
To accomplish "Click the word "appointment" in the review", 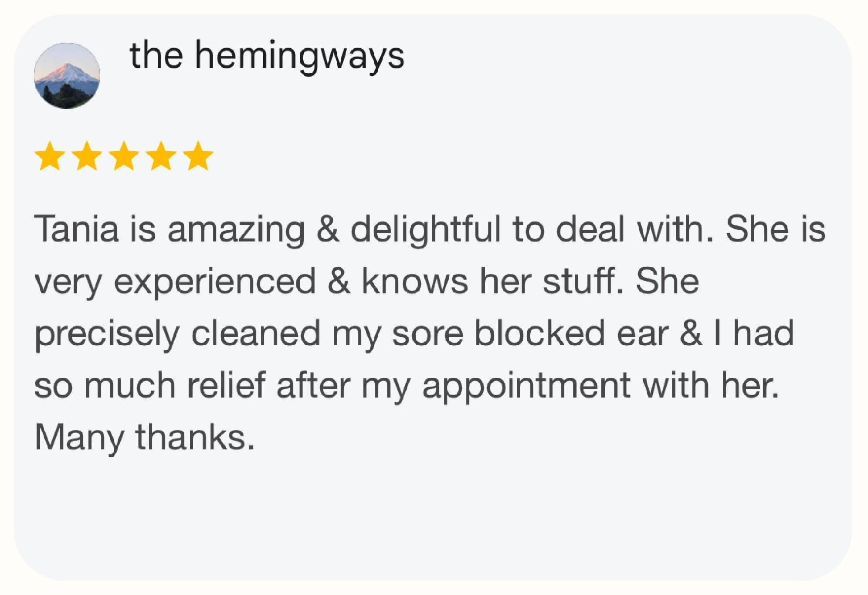I will click(526, 386).
